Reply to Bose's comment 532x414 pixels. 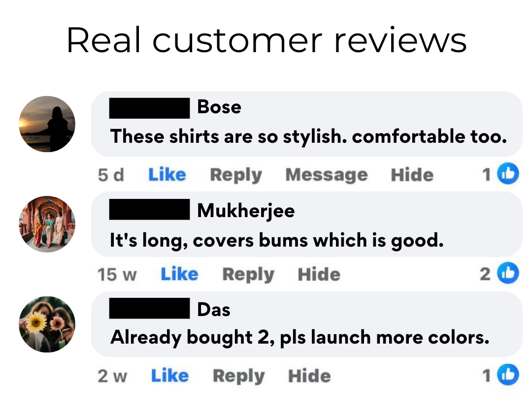pyautogui.click(x=236, y=176)
